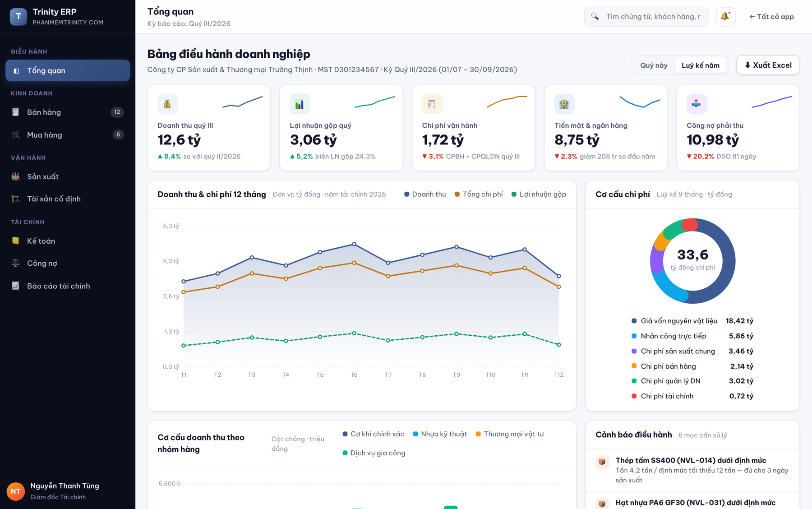Toggle Thương mại vật tư legend item
The width and height of the screenshot is (812, 509).
[x=510, y=434]
